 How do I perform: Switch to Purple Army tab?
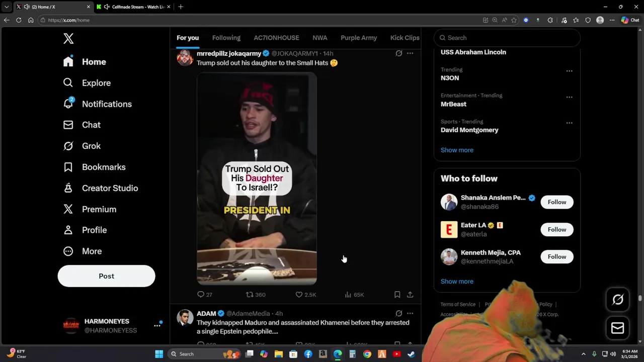[x=359, y=38]
